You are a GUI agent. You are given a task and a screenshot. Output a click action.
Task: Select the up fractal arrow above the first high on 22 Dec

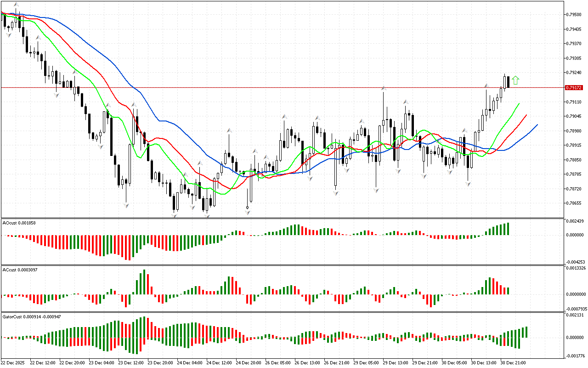[16, 4]
